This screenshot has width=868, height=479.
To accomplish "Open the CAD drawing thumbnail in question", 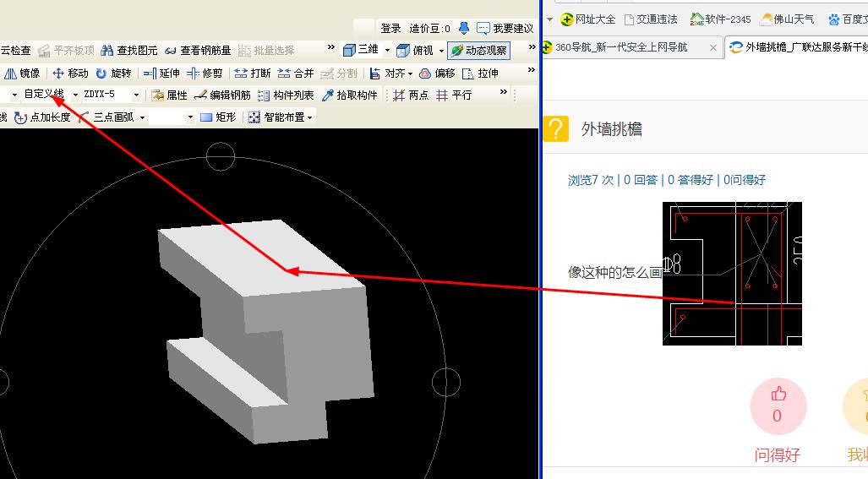I will coord(732,273).
